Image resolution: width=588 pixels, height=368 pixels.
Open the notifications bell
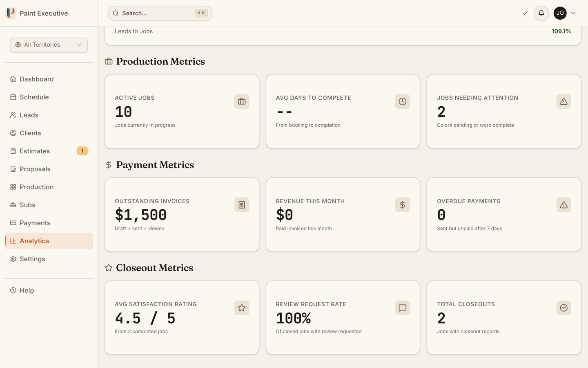541,13
